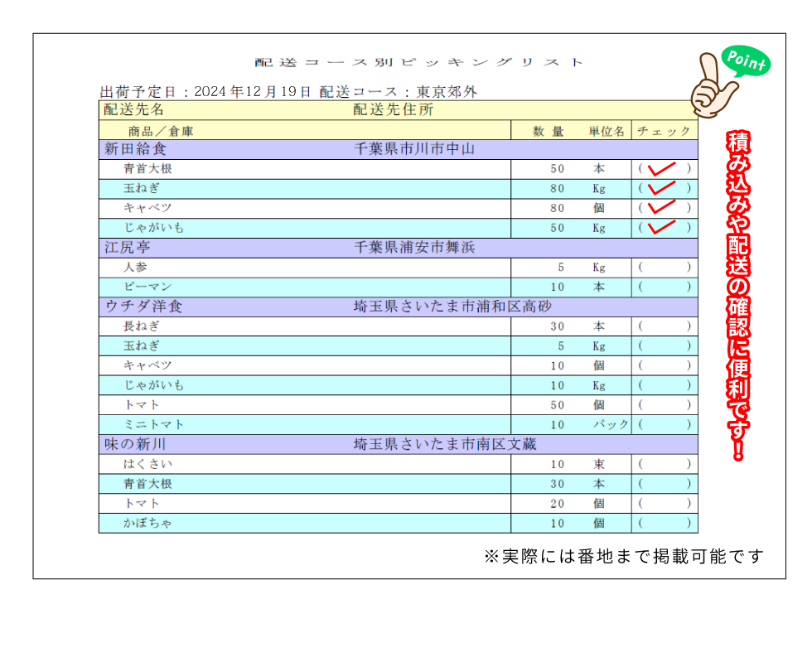The image size is (812, 657).
Task: Click the パック unit in ミニトマト row
Action: coord(611,425)
